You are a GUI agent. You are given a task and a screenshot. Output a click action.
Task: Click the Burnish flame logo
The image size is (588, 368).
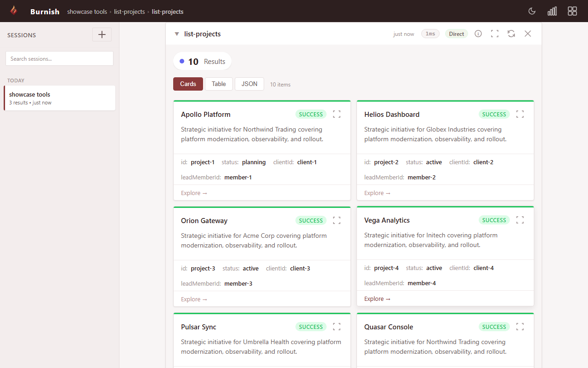click(14, 11)
